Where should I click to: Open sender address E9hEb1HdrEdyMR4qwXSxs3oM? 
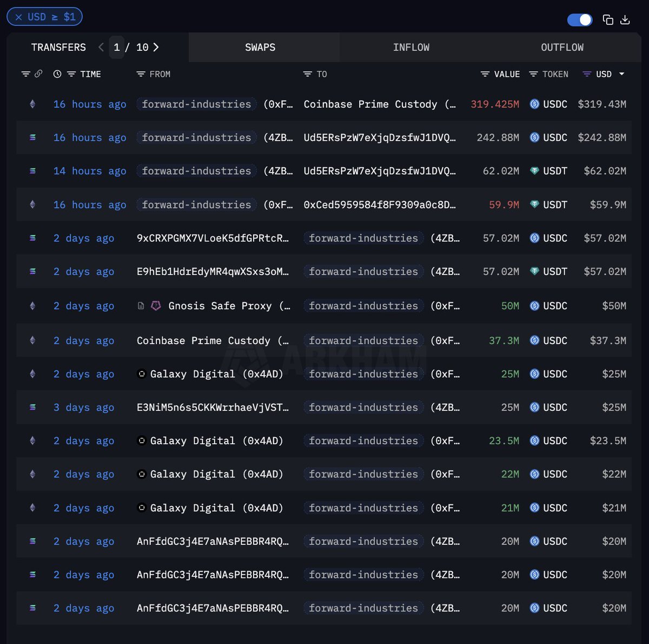[213, 272]
